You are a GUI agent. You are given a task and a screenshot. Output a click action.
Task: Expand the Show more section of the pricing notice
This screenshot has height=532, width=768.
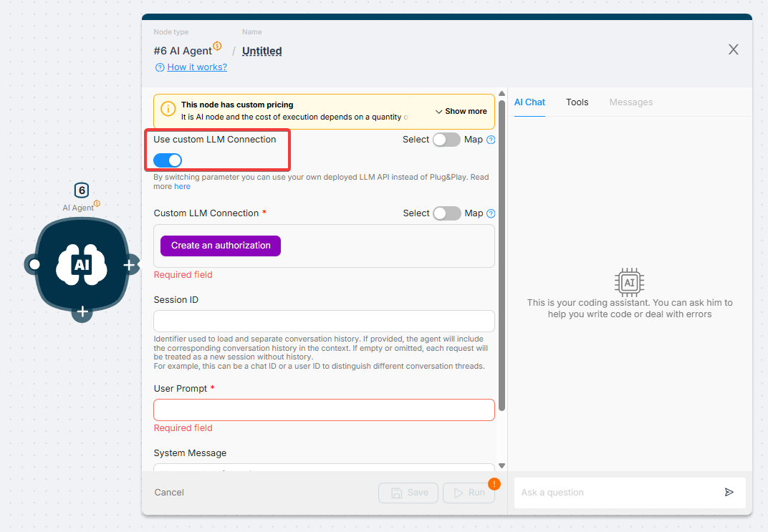click(461, 111)
